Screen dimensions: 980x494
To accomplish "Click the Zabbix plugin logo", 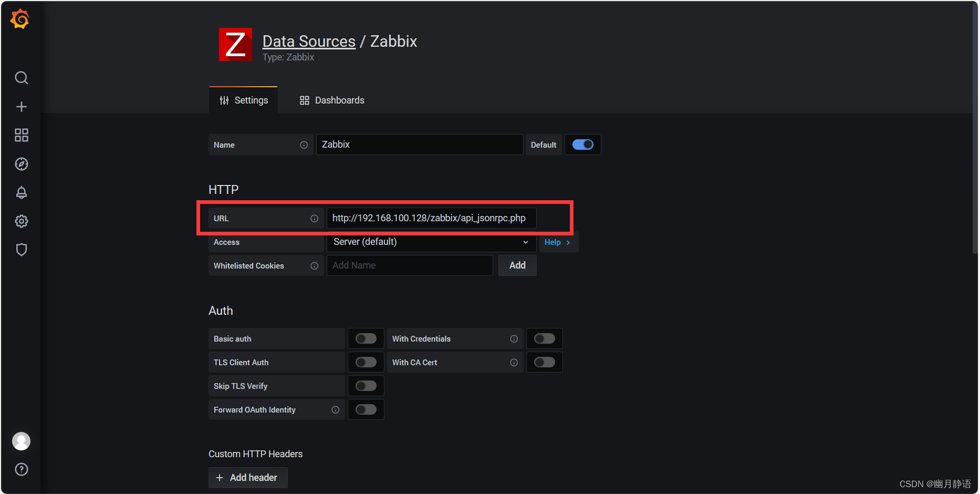I will pos(235,45).
